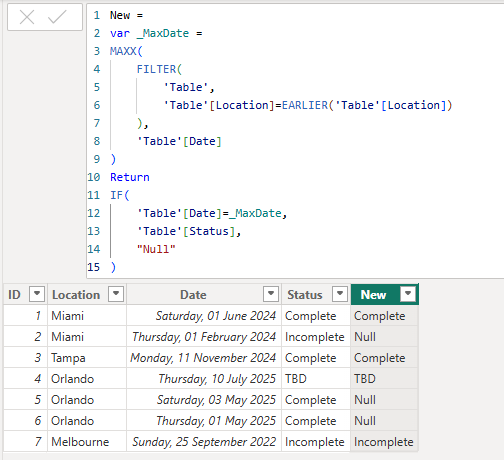This screenshot has height=460, width=504.
Task: Select date Saturday, 03 May 2025
Action: [x=204, y=400]
